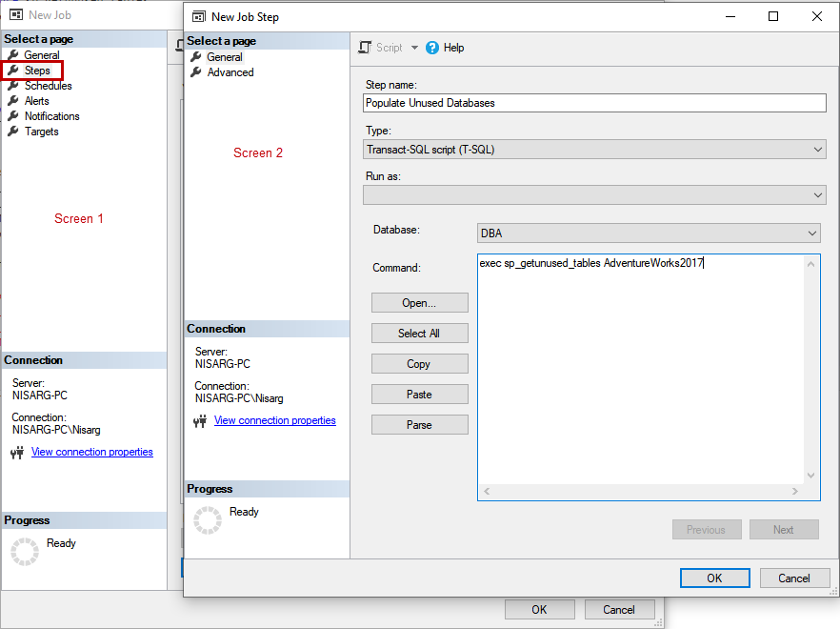Click wrench icon beside Targets page
The image size is (840, 629).
(13, 131)
